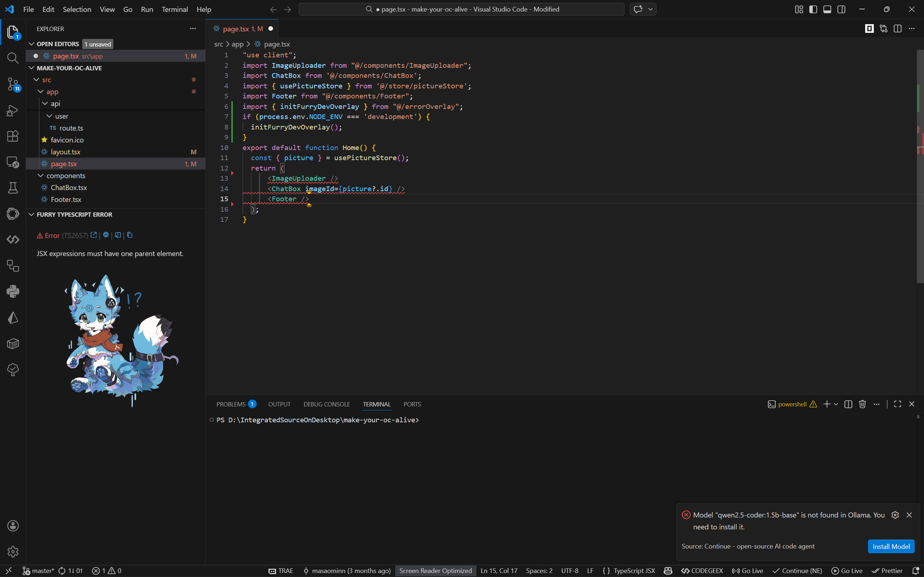Viewport: 924px width, 577px height.
Task: Open the Search view in activity bar
Action: click(13, 58)
